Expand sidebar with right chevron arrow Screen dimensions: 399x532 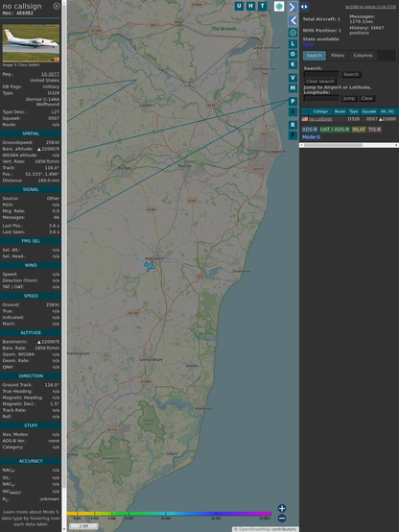(293, 7)
